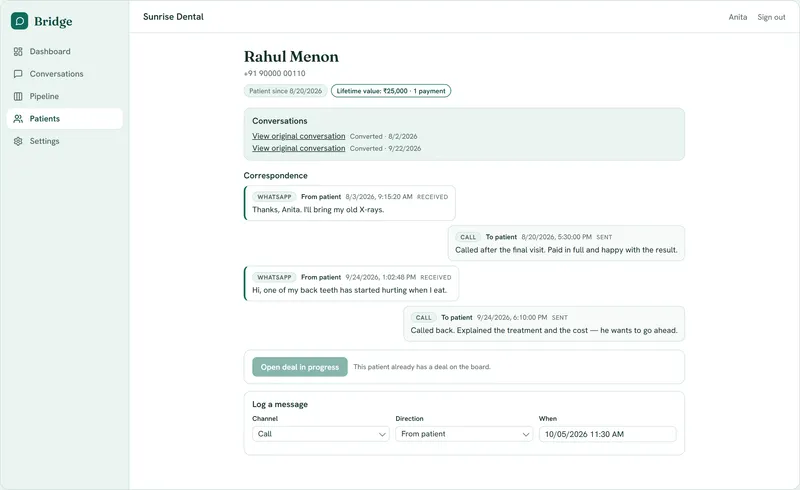Click the Bridge brand name

pos(53,21)
